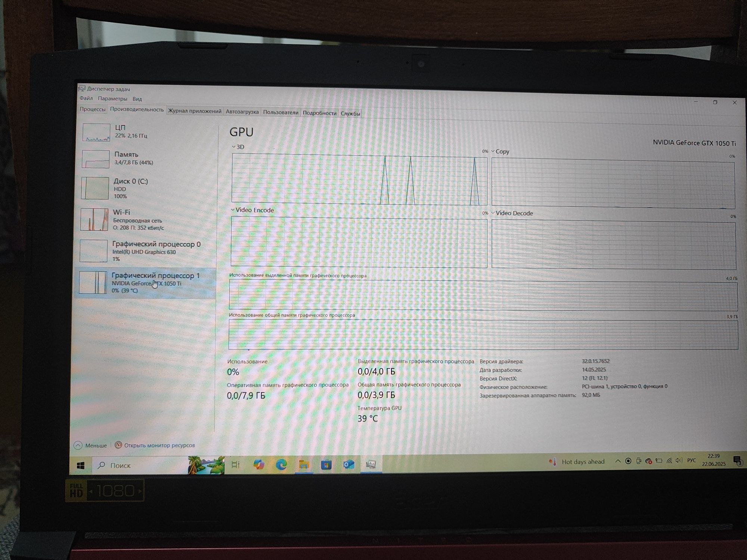Close the Task Manager window
The image size is (747, 560).
tap(735, 102)
